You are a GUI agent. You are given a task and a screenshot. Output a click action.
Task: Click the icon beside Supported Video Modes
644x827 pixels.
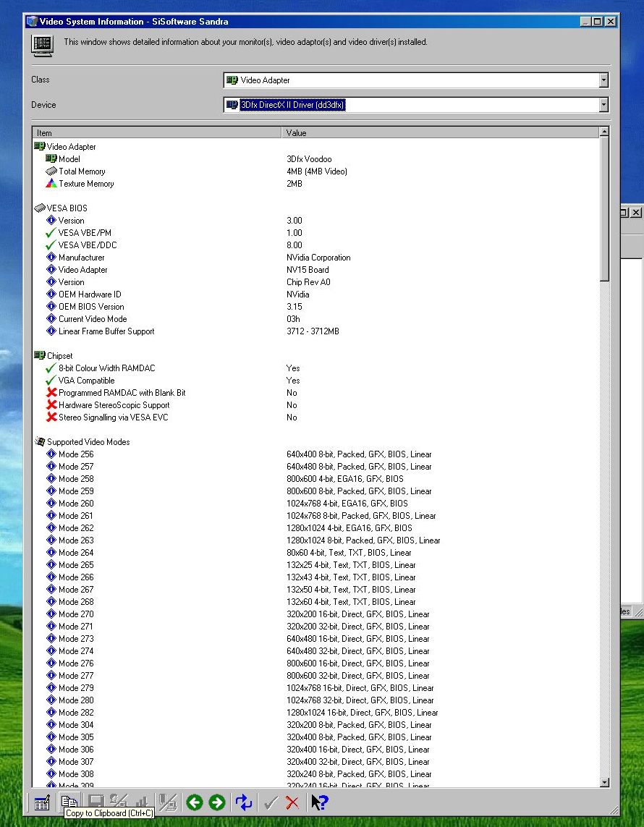(40, 441)
